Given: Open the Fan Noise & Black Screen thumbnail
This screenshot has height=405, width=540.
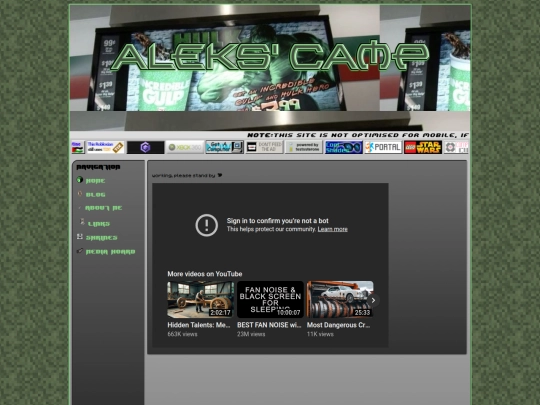Looking at the screenshot, I should coord(270,299).
